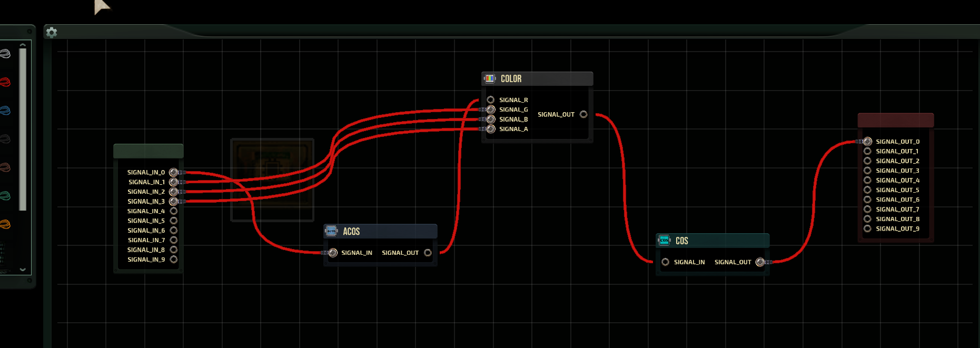Select the brown wire in the sidebar

point(5,167)
